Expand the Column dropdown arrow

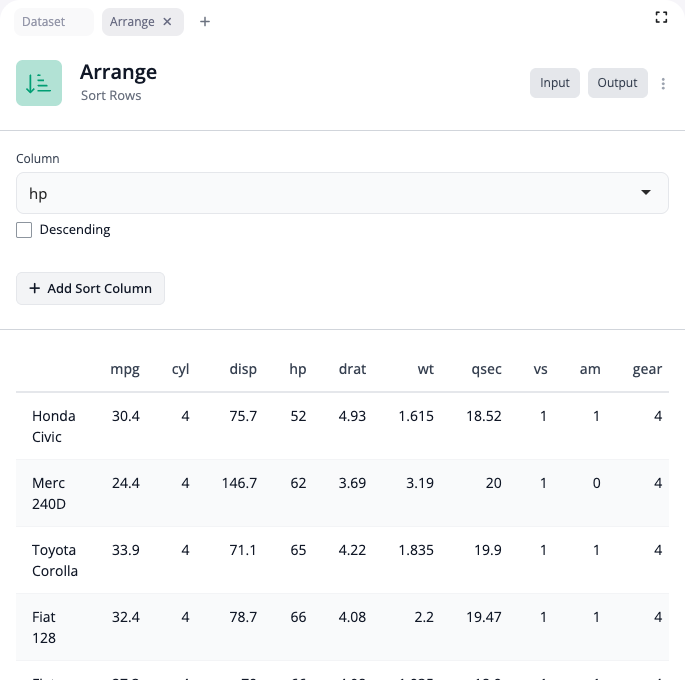point(646,193)
